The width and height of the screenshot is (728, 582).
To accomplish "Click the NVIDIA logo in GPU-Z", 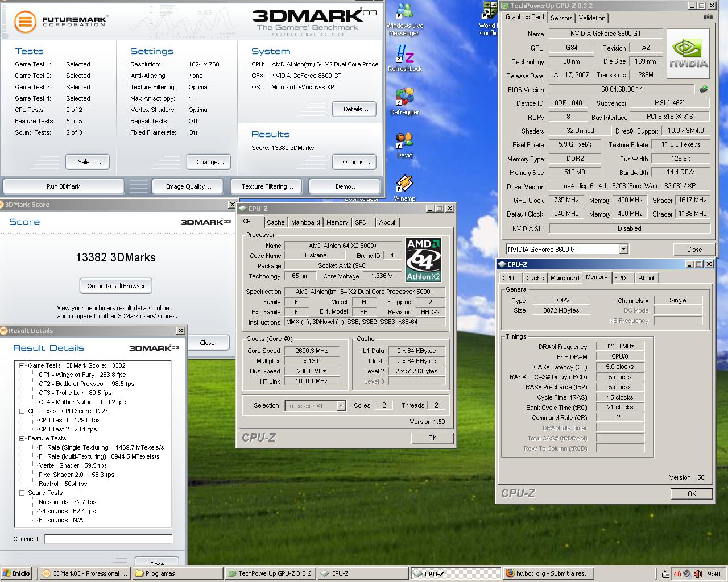I will [x=688, y=54].
